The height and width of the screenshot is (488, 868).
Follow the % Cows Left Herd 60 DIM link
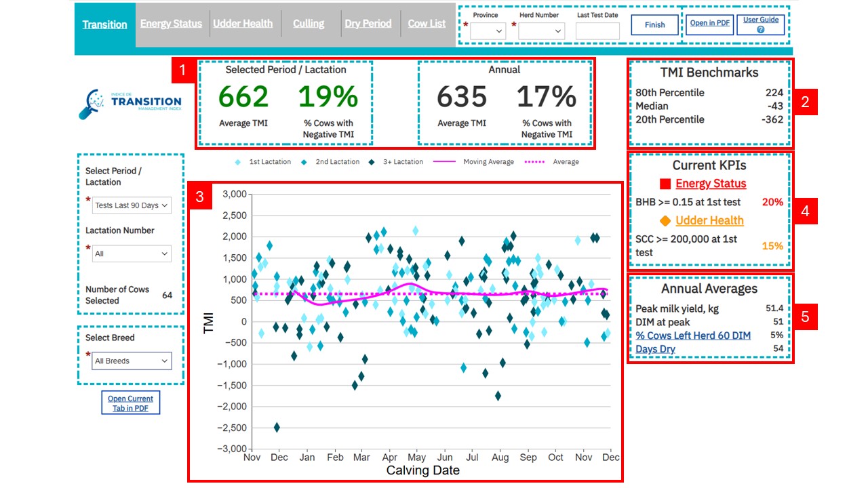tap(693, 335)
